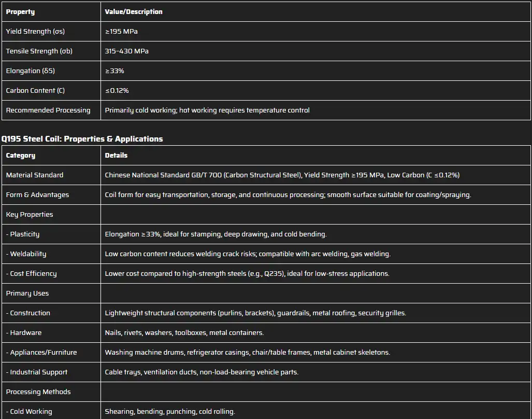This screenshot has height=419, width=532.
Task: Click the "Property" column header
Action: (21, 11)
